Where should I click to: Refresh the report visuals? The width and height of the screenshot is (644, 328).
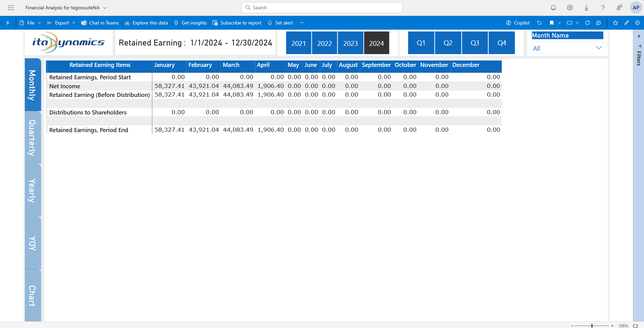(x=587, y=23)
